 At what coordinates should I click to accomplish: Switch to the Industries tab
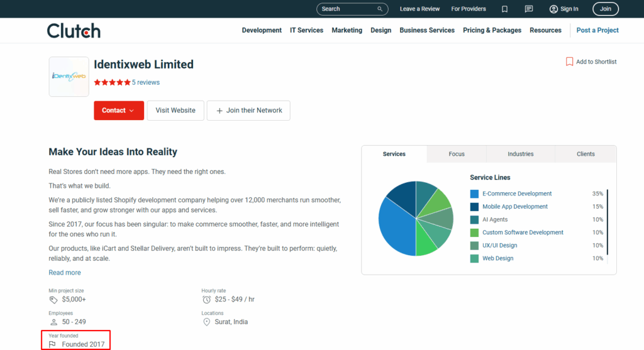[520, 154]
